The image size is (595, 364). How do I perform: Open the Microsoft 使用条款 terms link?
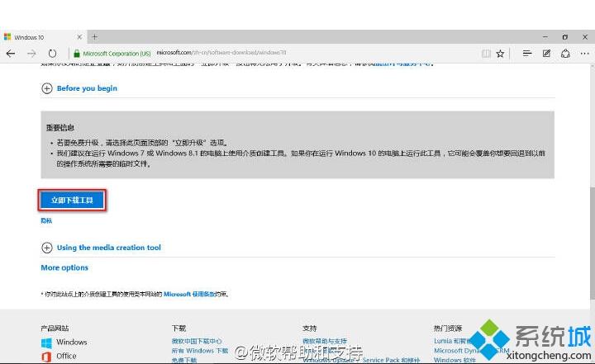click(189, 294)
